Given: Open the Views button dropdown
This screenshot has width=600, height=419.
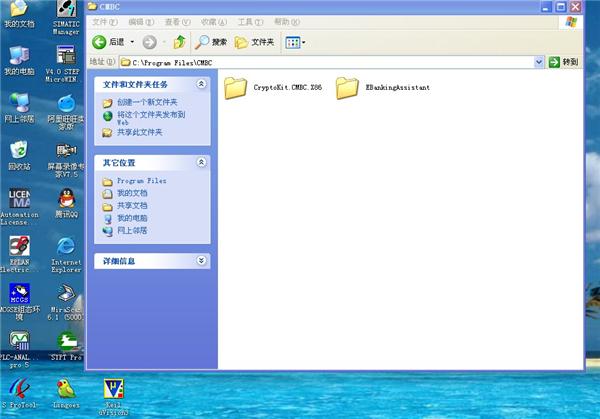Looking at the screenshot, I should pyautogui.click(x=295, y=42).
